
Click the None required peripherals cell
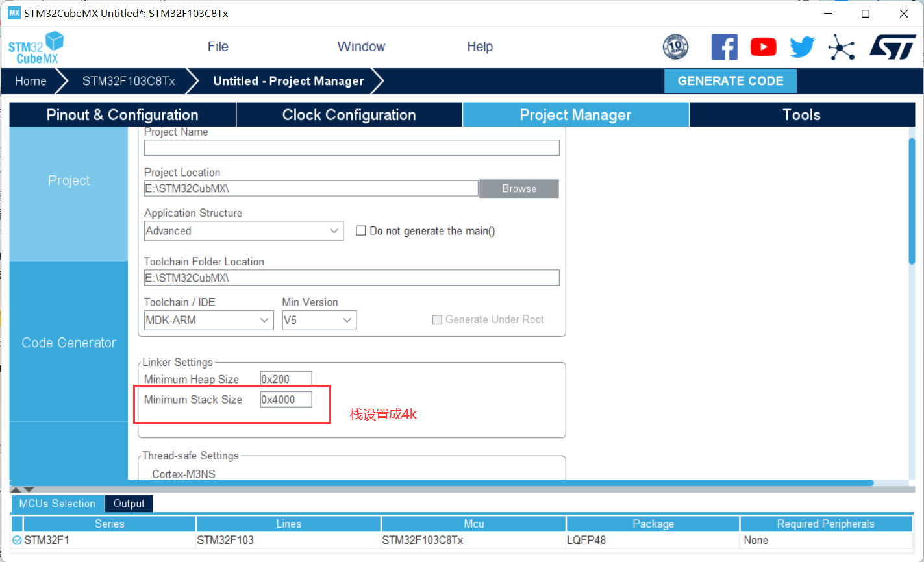click(826, 540)
